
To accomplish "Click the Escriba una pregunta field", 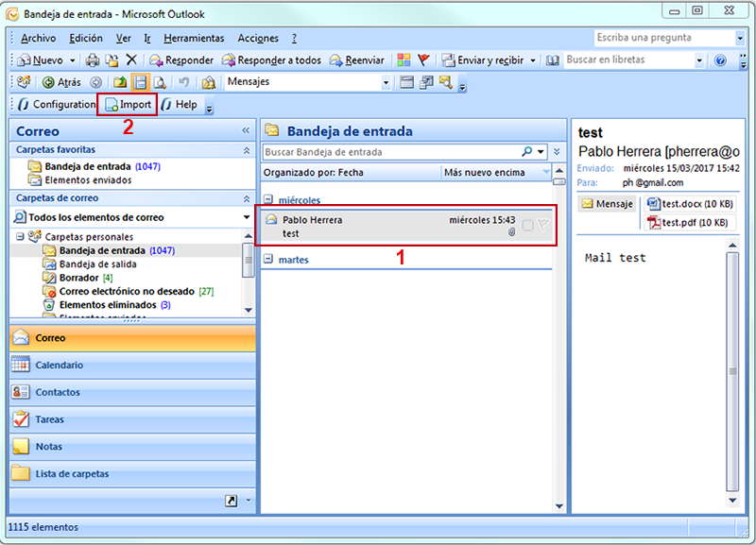I will [665, 38].
